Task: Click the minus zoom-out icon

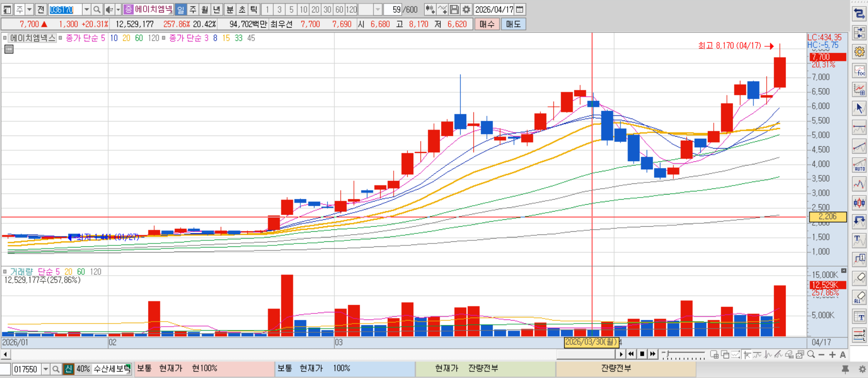Action: (x=821, y=354)
